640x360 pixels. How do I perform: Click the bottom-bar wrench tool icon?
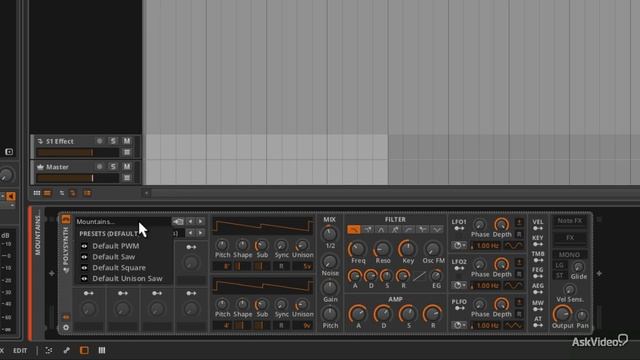tap(67, 350)
